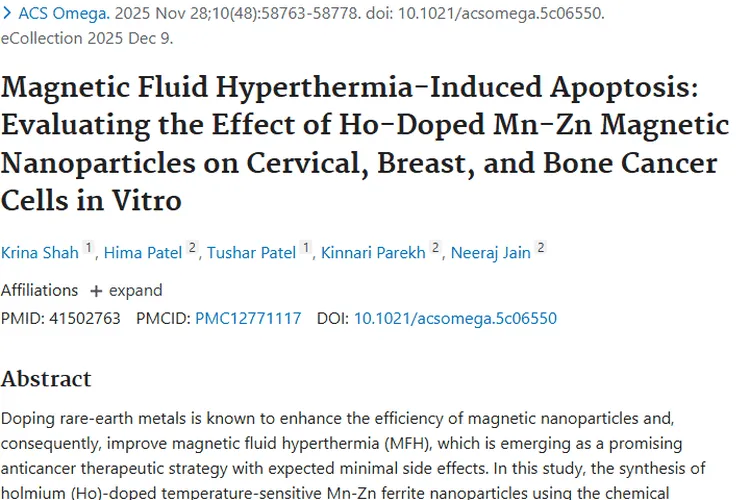Open author Krina Shah's link
Viewport: 750px width, 500px height.
point(39,252)
